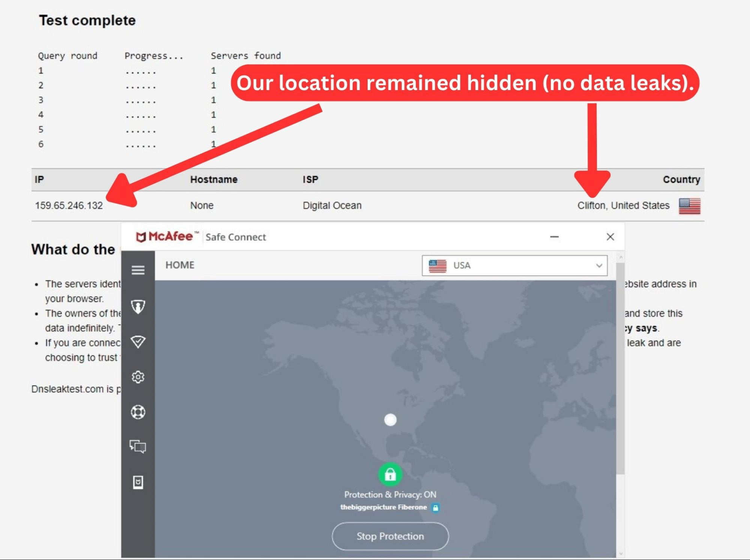This screenshot has width=750, height=560.
Task: Click the ISP column header
Action: 310,179
